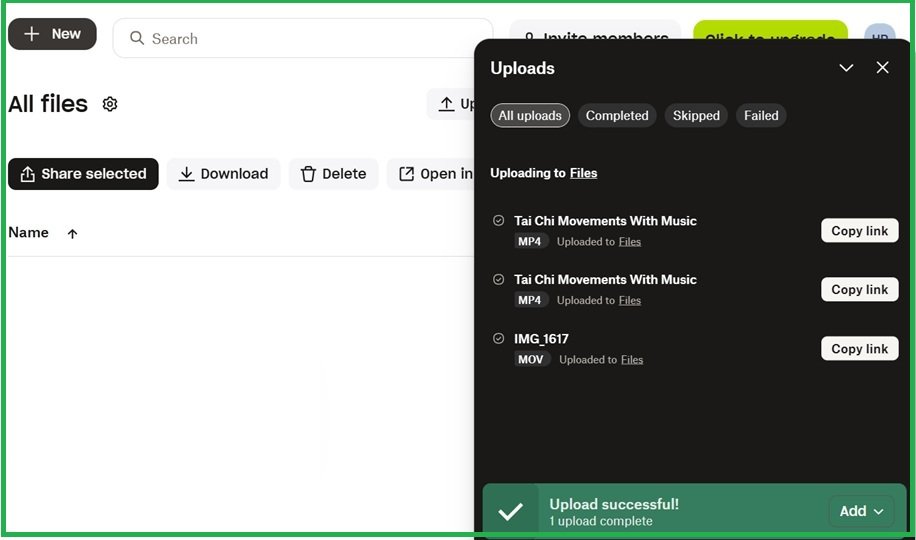The height and width of the screenshot is (540, 916).
Task: Click Files link under IMG_1617
Action: [632, 359]
